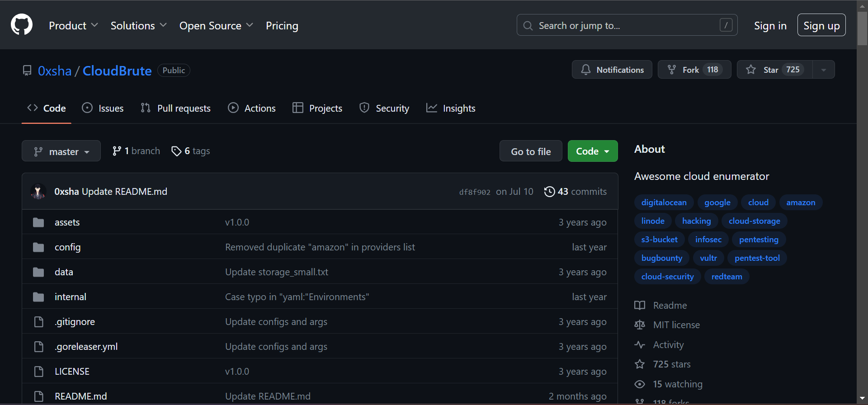Viewport: 868px width, 405px height.
Task: Open the commit history clock icon
Action: coord(549,192)
